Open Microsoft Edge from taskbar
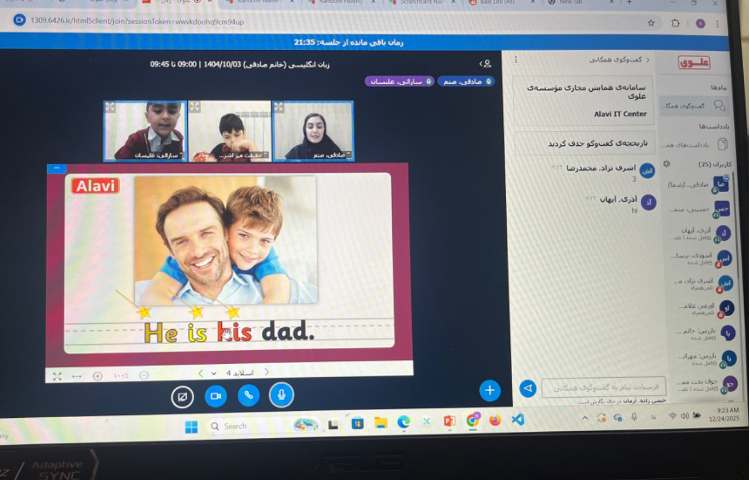750x480 pixels. [404, 422]
